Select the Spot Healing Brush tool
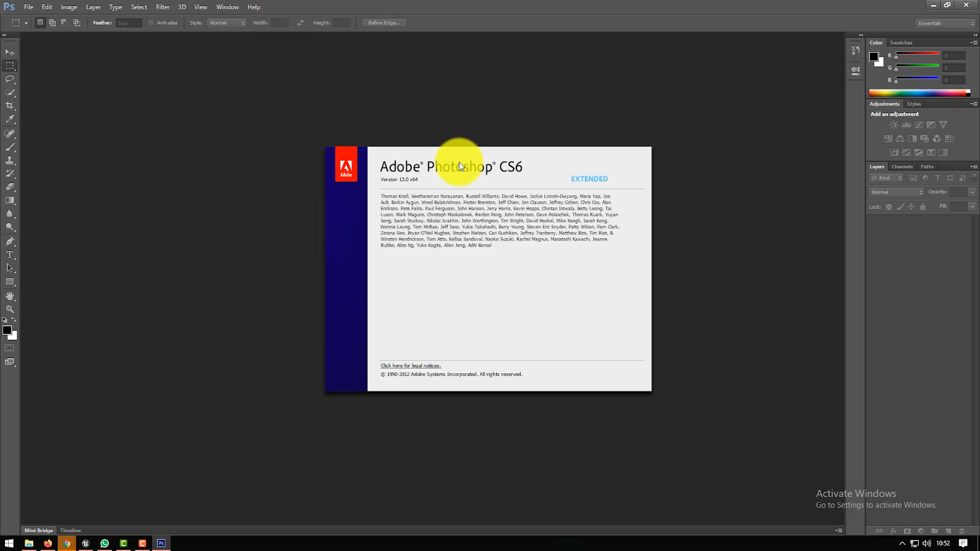Image resolution: width=980 pixels, height=551 pixels. [10, 133]
